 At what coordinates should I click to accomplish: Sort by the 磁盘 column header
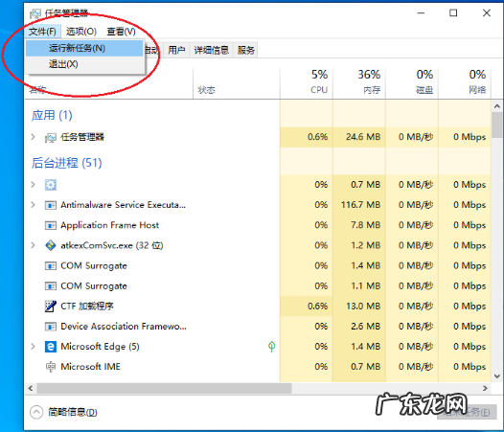pos(412,82)
